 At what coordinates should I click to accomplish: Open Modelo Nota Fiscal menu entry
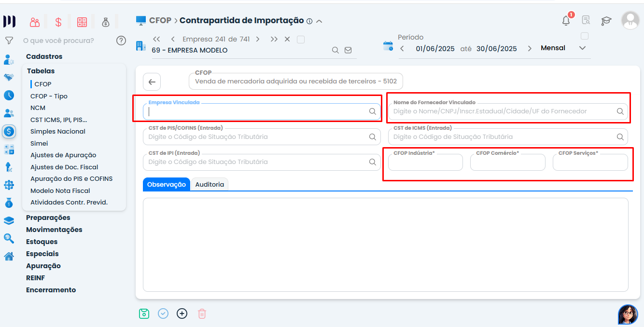pyautogui.click(x=60, y=191)
